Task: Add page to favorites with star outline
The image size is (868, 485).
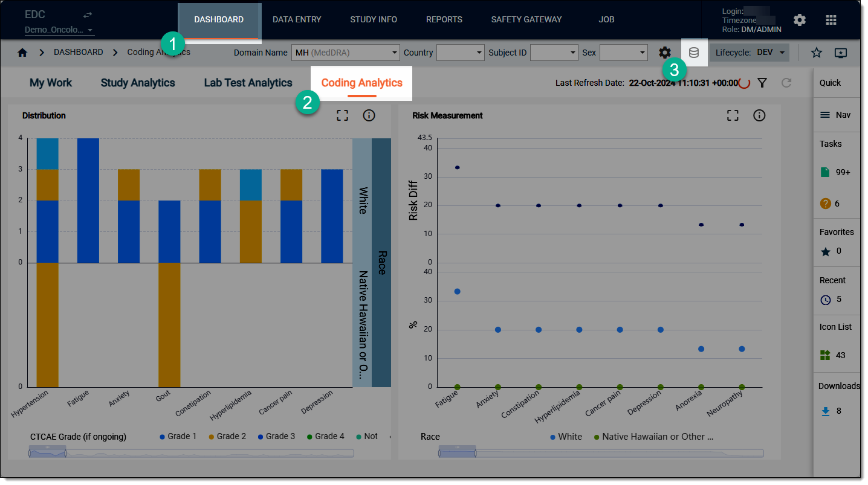Action: click(x=817, y=53)
